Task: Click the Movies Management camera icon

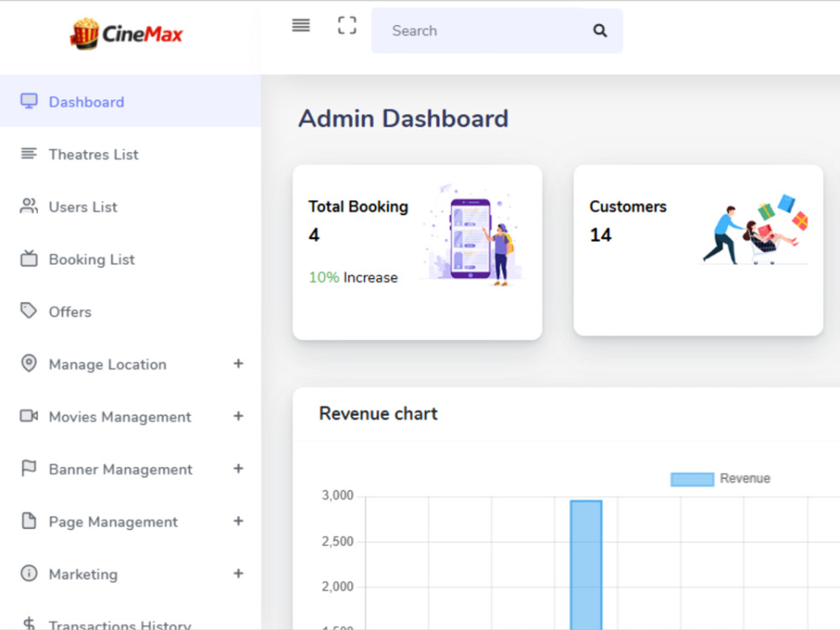Action: tap(29, 416)
